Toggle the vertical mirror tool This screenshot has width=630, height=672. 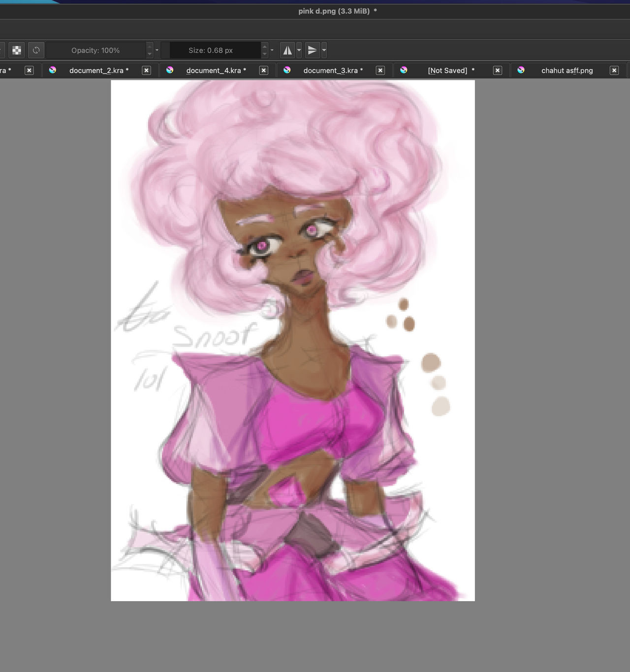[x=313, y=50]
